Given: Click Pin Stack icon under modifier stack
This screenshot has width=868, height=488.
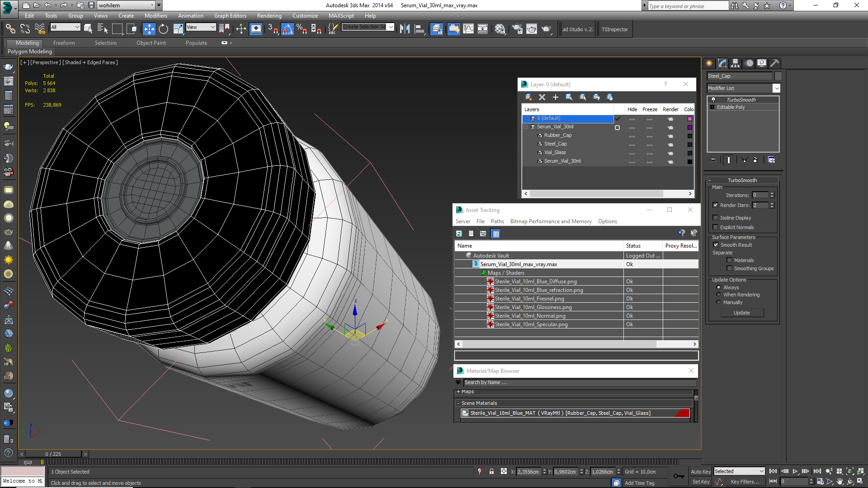Looking at the screenshot, I should 713,160.
